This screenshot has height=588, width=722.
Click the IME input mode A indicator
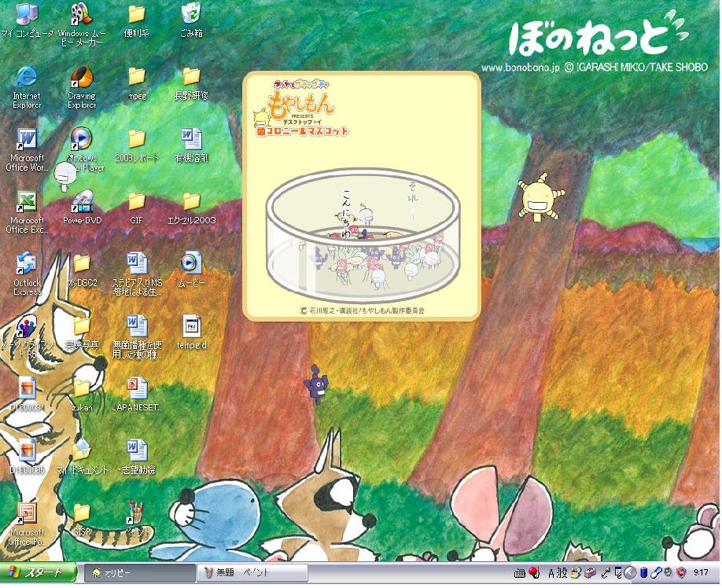551,573
